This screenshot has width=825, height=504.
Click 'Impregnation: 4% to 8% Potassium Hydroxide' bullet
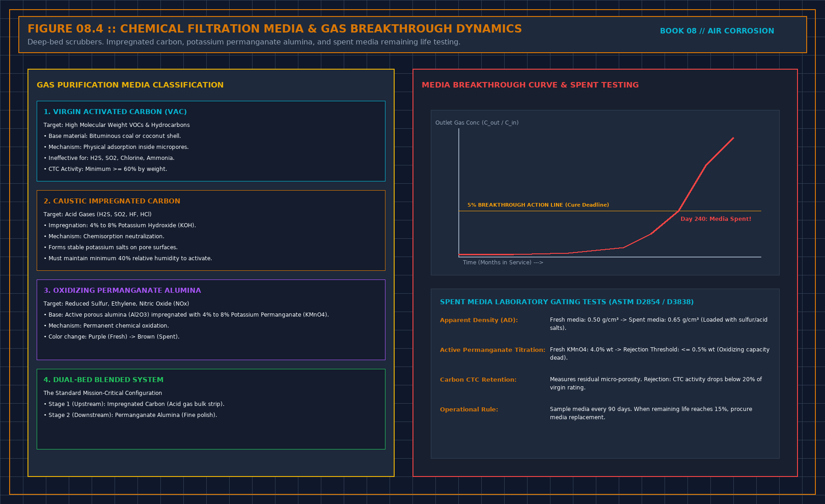pyautogui.click(x=120, y=225)
